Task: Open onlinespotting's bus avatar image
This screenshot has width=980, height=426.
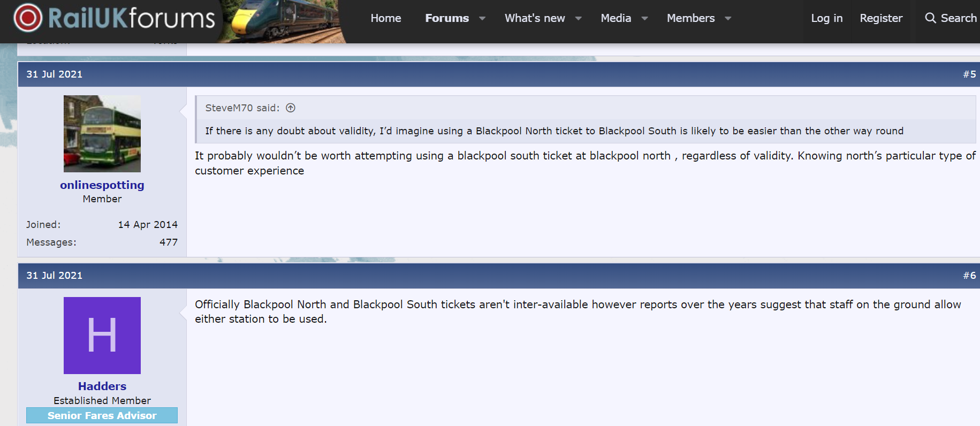Action: [x=102, y=134]
